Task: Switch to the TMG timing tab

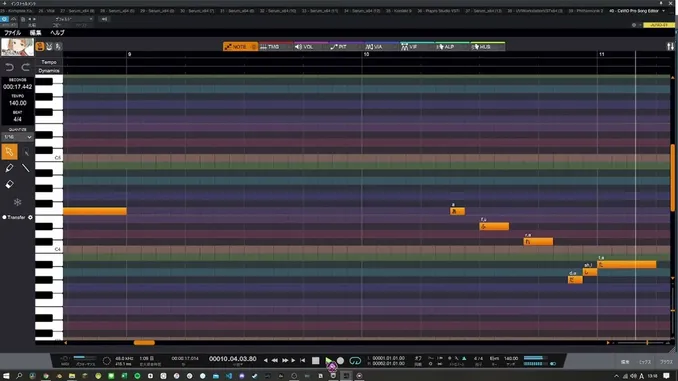Action: click(x=275, y=46)
